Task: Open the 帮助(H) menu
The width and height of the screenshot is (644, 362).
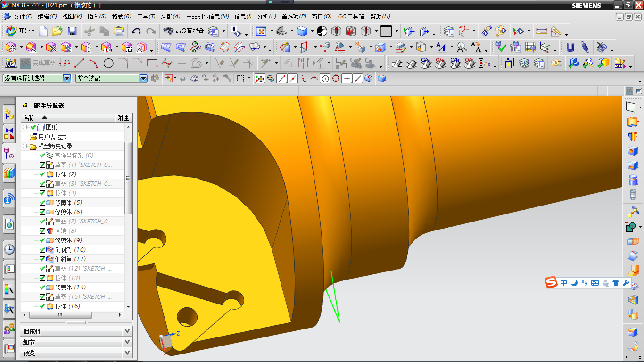Action: click(380, 16)
